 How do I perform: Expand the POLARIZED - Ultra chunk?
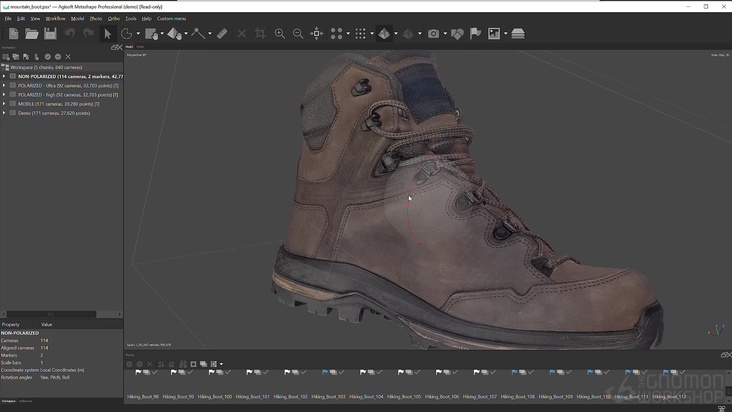(4, 85)
